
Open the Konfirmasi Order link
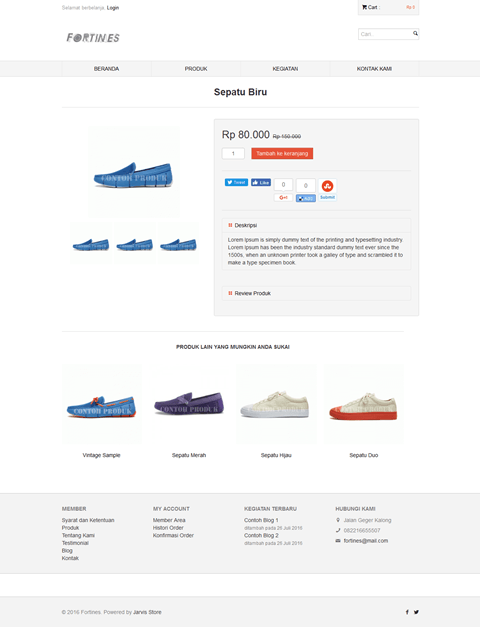tap(173, 535)
